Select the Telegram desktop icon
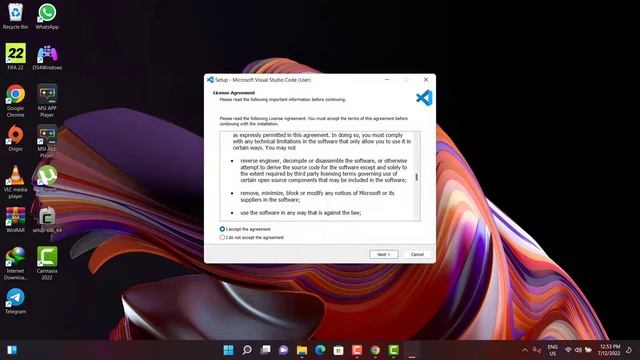Viewport: 640px width, 360px height. click(15, 301)
